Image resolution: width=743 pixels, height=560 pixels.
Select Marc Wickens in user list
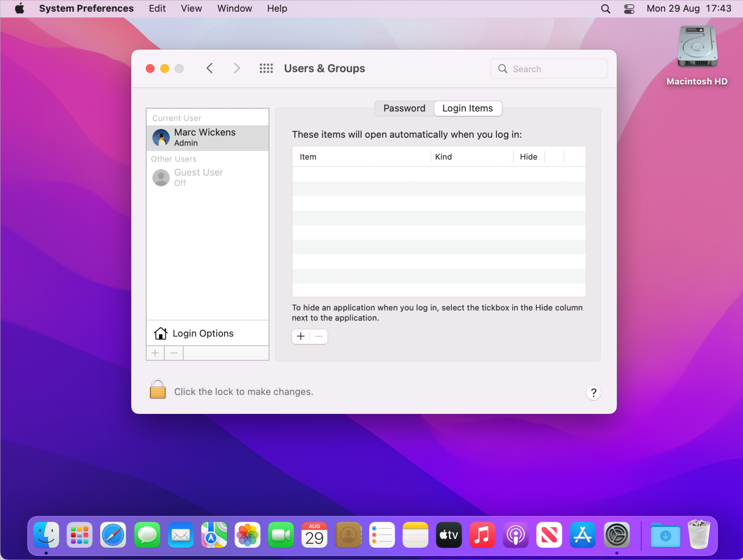pyautogui.click(x=207, y=138)
